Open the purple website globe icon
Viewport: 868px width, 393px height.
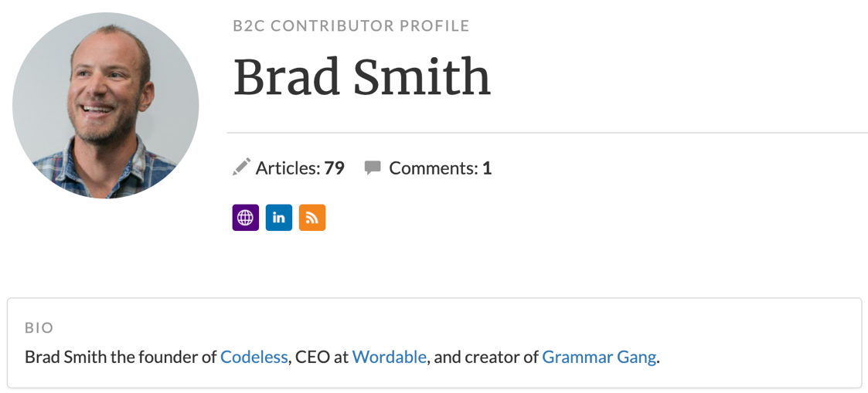pos(245,218)
